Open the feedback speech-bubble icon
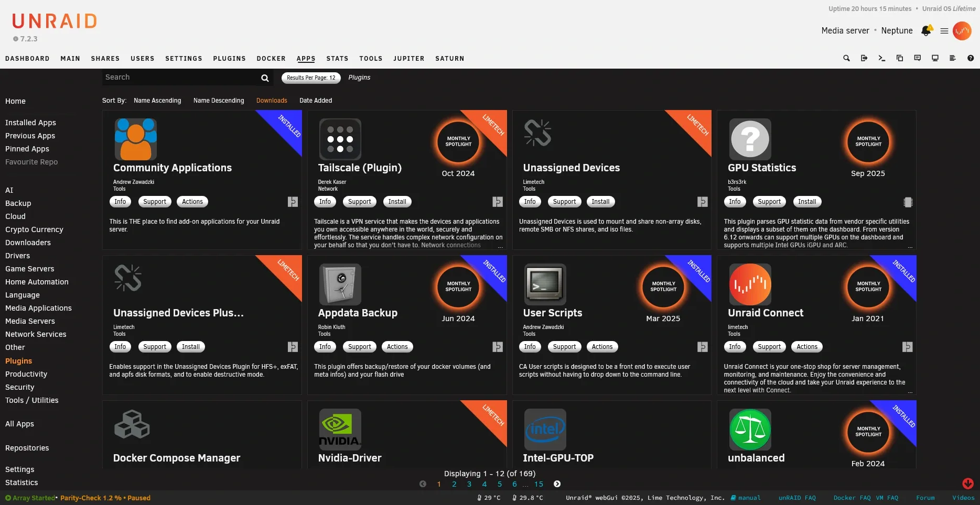The height and width of the screenshot is (505, 980). (x=918, y=58)
